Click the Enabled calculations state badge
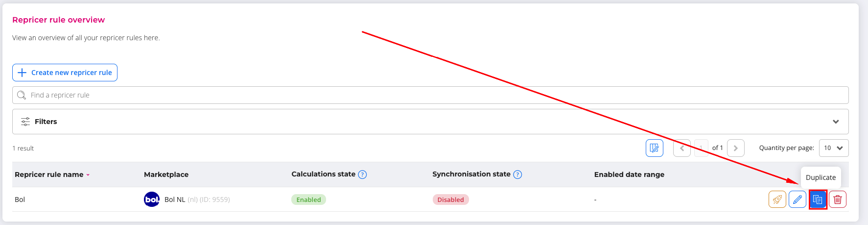The width and height of the screenshot is (868, 225). coord(308,200)
